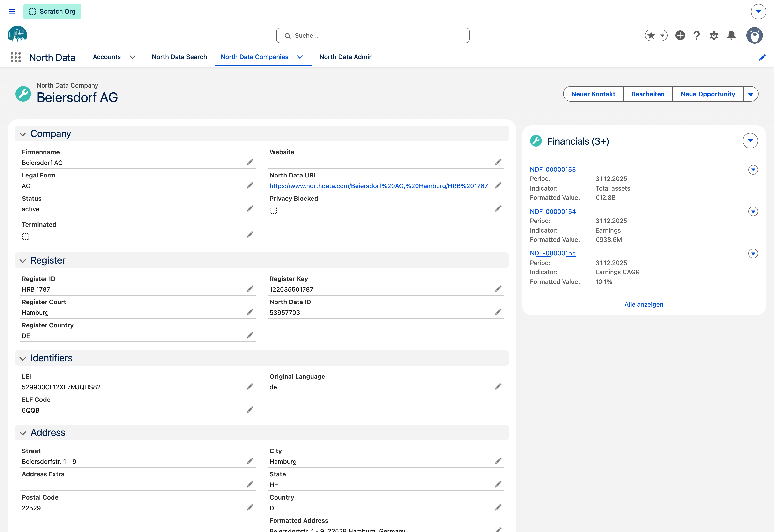Open the Accounts tab
Screen dimensions: 774x532
pyautogui.click(x=107, y=57)
